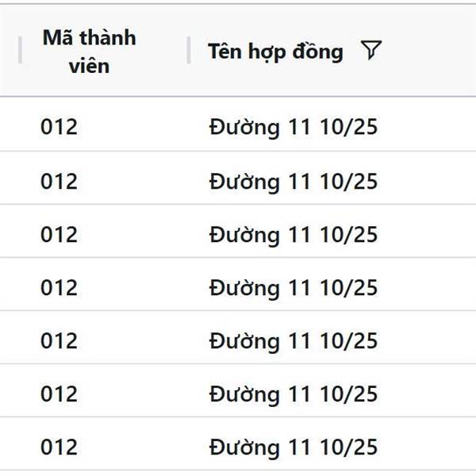The image size is (476, 476).
Task: Select the fourth row member code 012
Action: [59, 287]
